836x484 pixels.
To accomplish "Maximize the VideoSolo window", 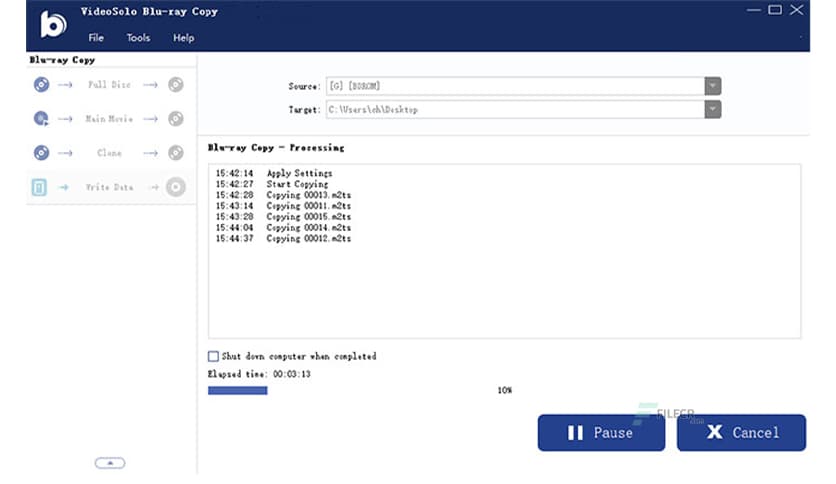I will [x=775, y=10].
